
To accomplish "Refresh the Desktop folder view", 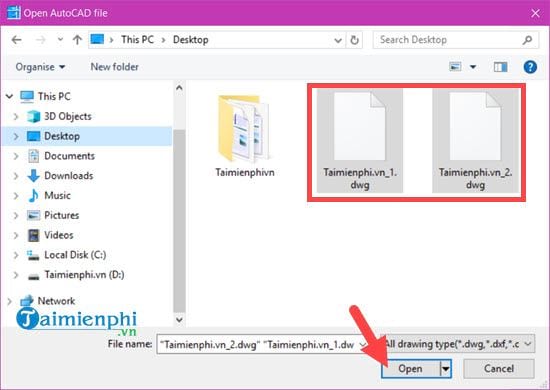I will coord(355,40).
